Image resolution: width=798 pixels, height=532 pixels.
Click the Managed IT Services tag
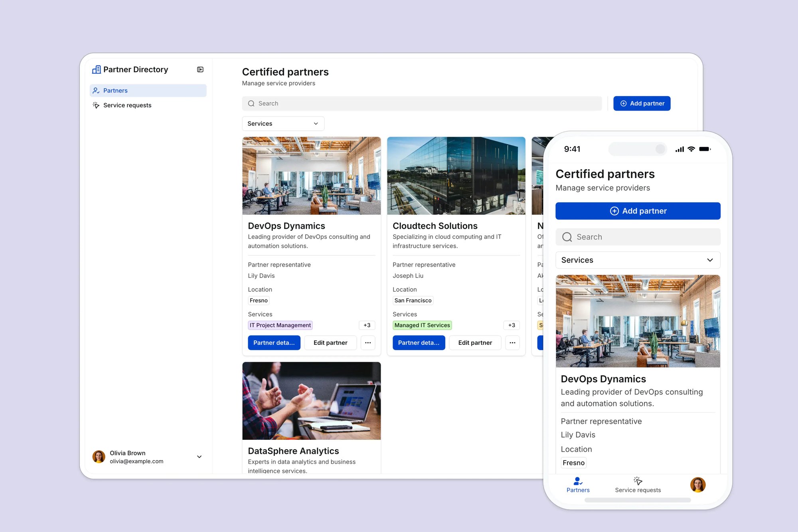422,325
